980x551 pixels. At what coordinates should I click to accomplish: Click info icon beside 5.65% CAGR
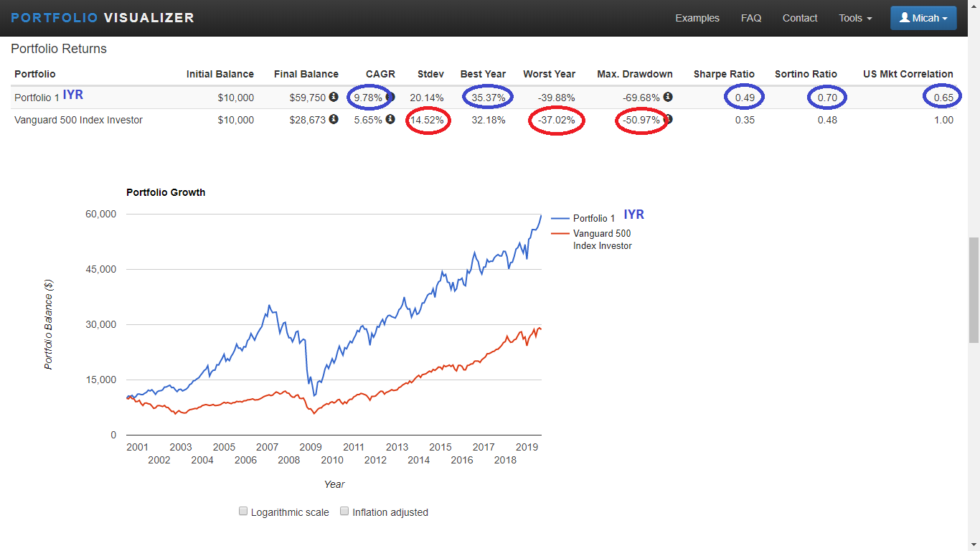390,119
